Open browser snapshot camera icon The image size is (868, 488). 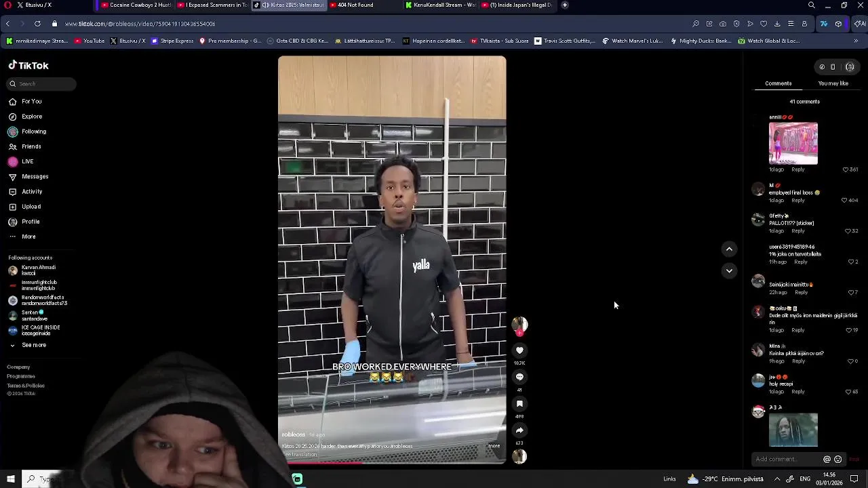coord(723,24)
